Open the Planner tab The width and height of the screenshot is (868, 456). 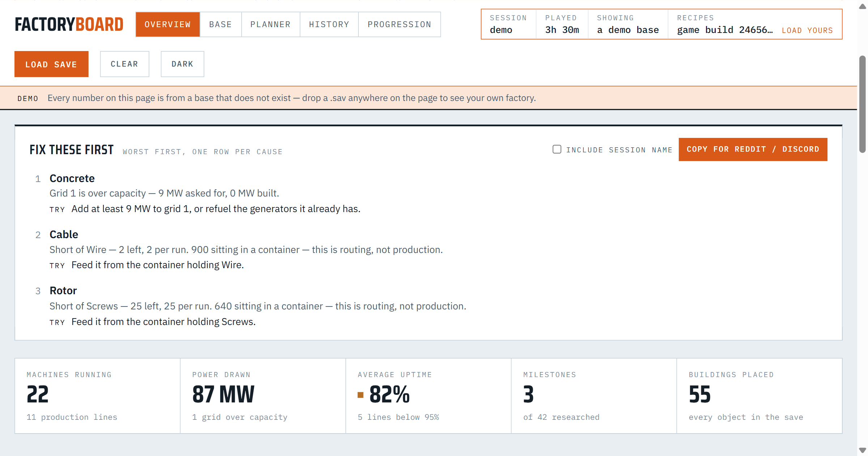tap(271, 24)
